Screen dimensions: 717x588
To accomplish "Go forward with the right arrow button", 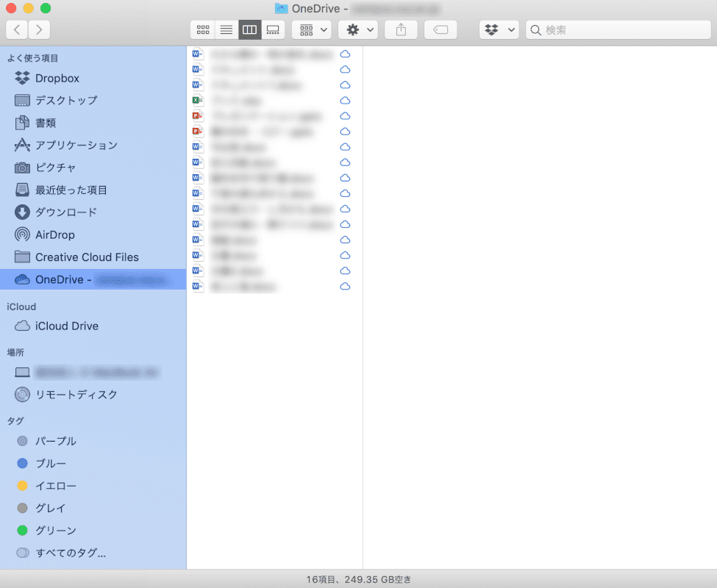I will tap(39, 29).
